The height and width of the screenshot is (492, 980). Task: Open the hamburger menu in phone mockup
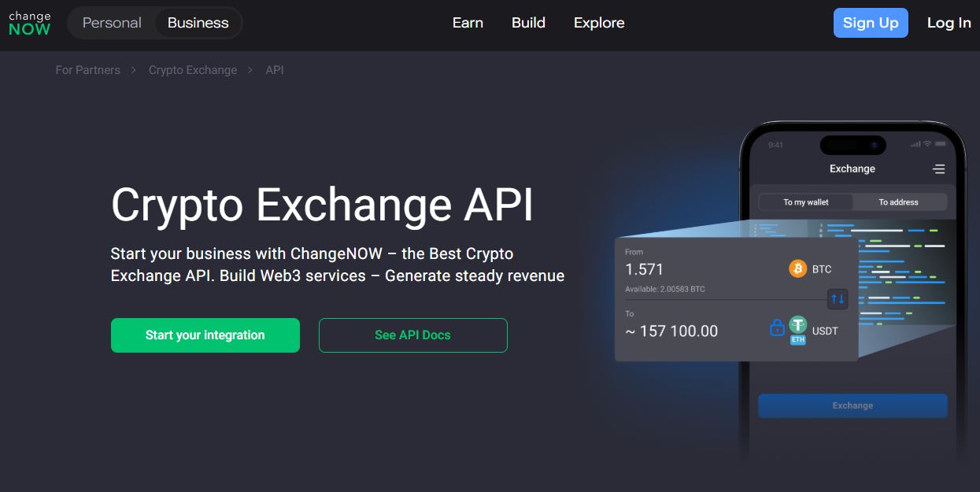(x=938, y=169)
